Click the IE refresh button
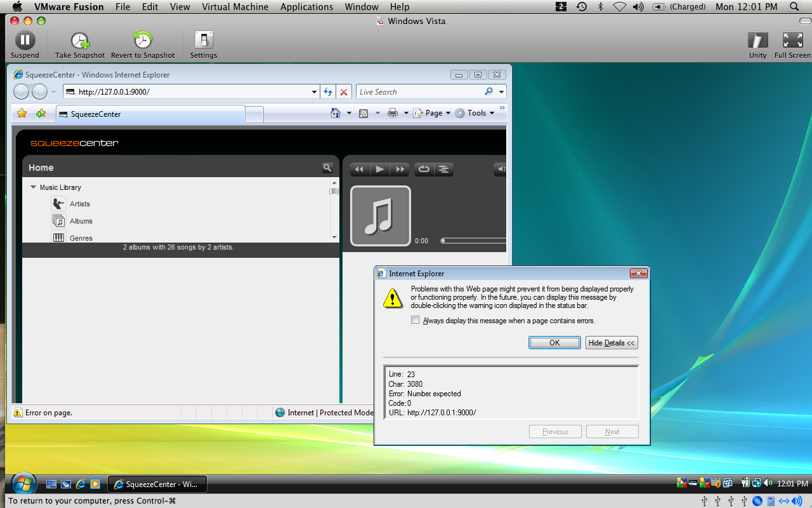This screenshot has width=812, height=508. [328, 92]
